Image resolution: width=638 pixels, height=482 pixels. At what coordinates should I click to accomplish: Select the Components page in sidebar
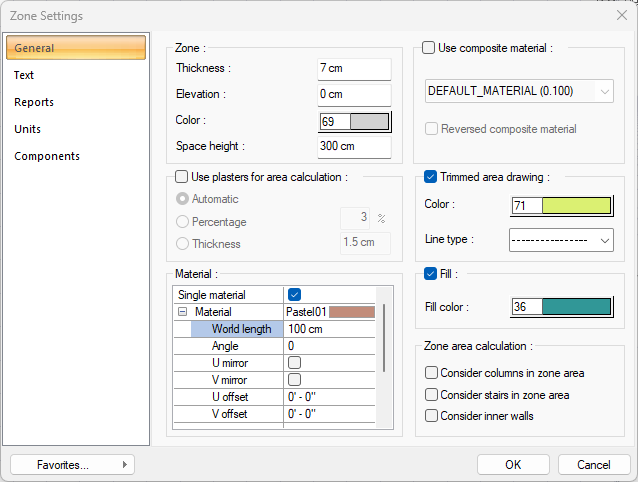coord(47,156)
